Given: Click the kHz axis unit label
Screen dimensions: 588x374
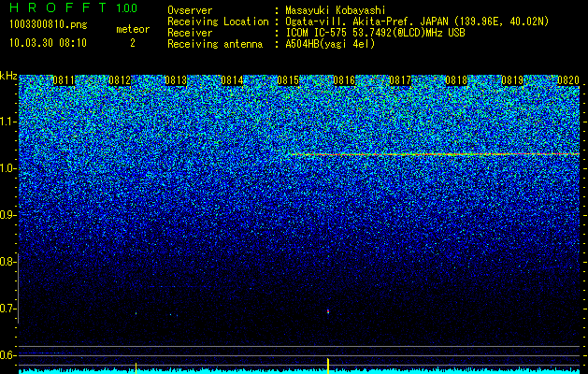Looking at the screenshot, I should click(8, 76).
